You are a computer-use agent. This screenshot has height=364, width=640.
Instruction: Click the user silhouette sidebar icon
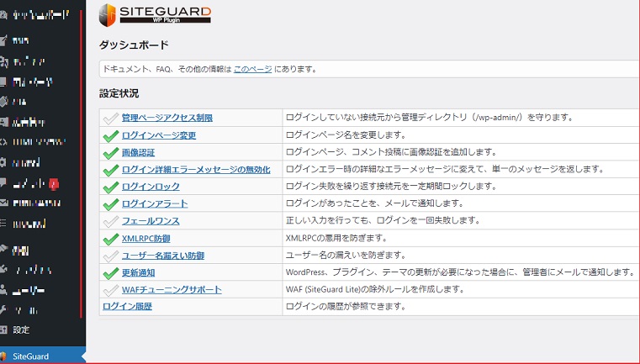(3, 290)
